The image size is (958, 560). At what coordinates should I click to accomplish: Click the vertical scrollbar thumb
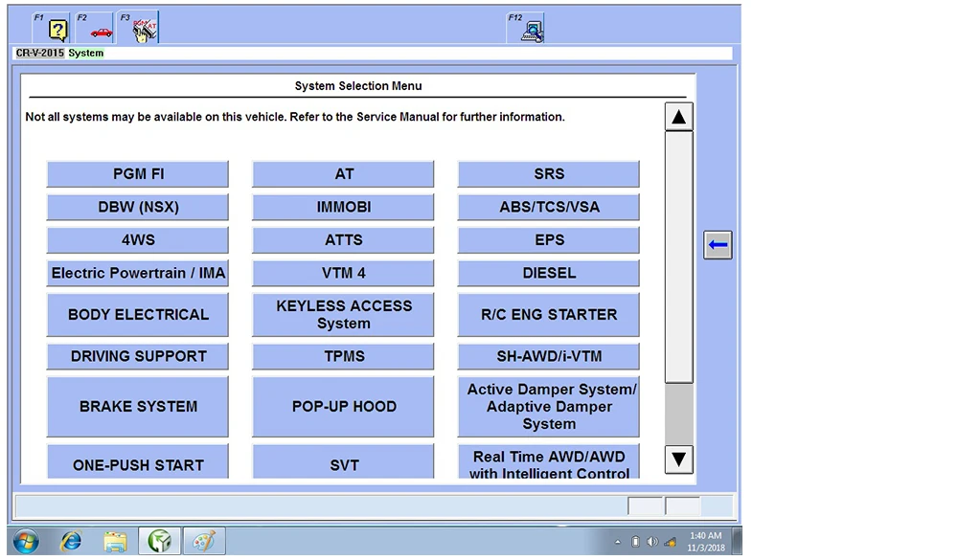click(678, 258)
